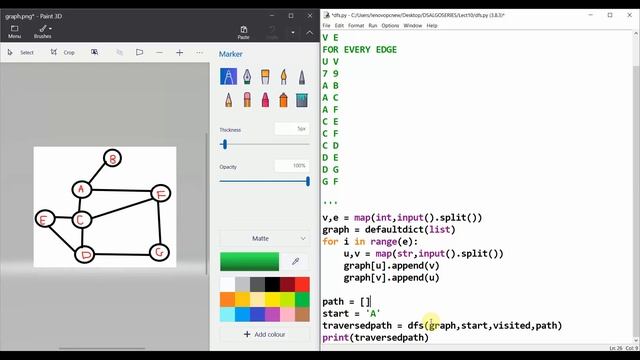Click the 'graph = defaultdict(list)' line

(389, 230)
